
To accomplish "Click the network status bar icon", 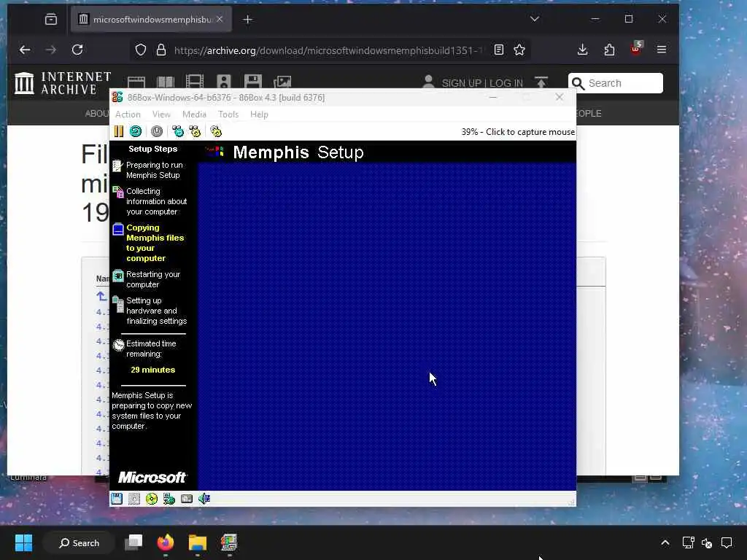I will tap(169, 499).
